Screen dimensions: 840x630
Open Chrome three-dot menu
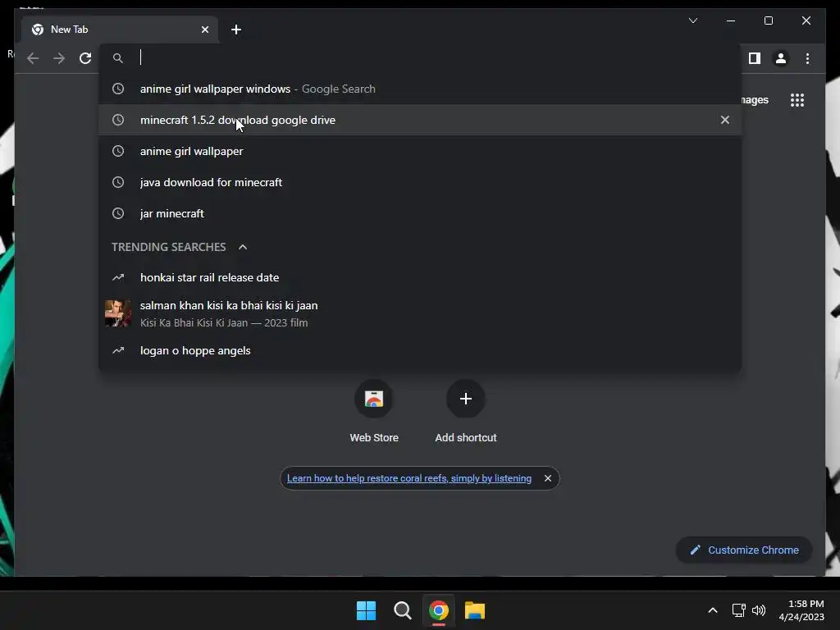coord(807,58)
